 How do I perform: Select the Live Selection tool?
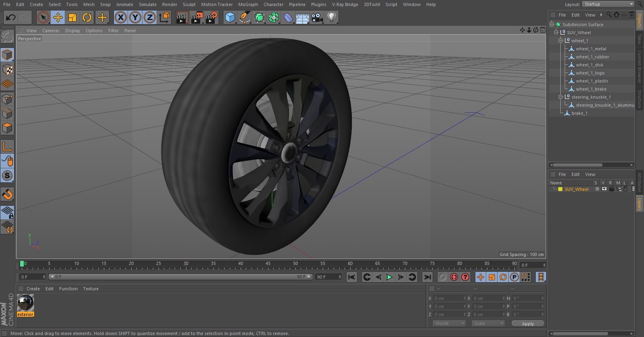pyautogui.click(x=43, y=17)
